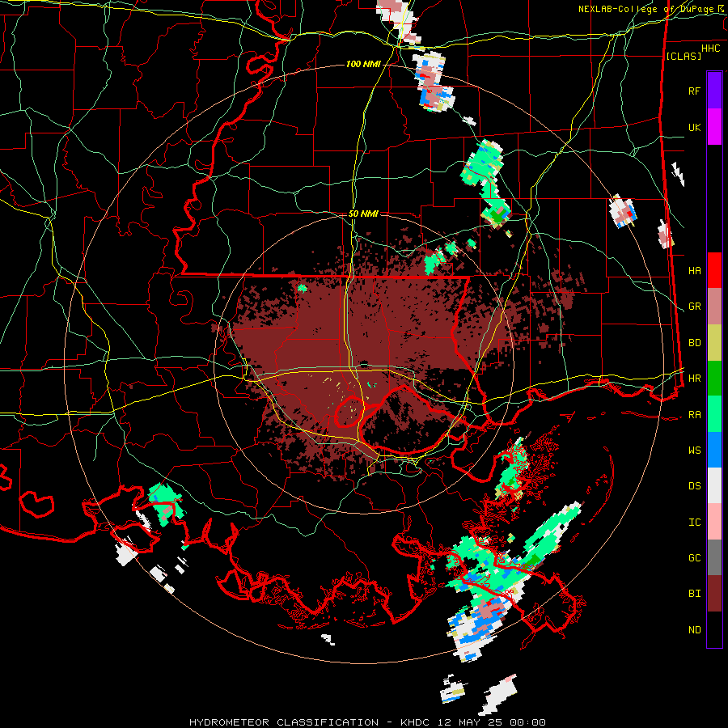Pick the RA bright green legend swatch

(x=714, y=414)
